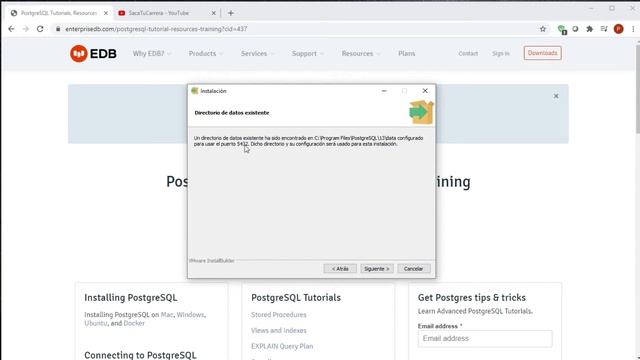Cancel the installation with Cancelar
The image size is (640, 360).
coord(413,269)
